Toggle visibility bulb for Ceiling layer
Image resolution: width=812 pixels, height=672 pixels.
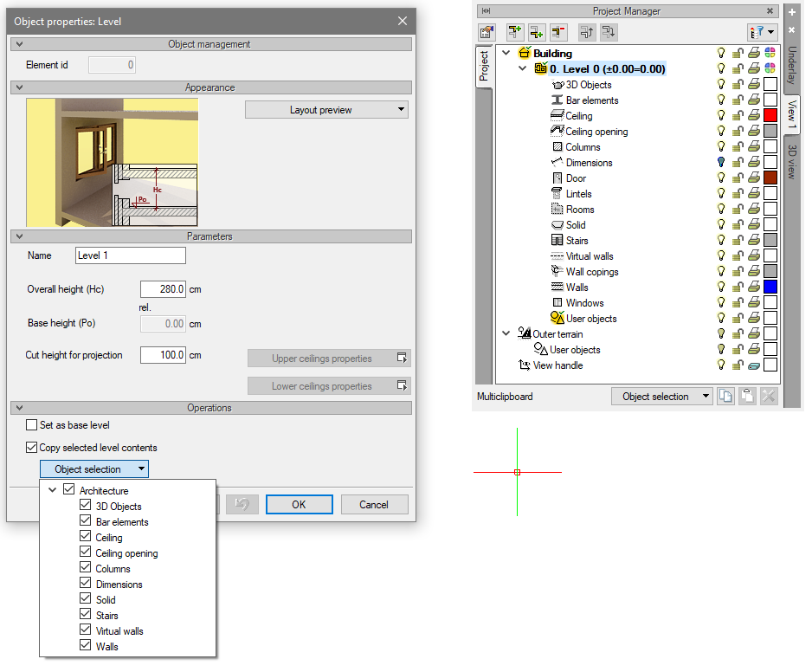721,115
